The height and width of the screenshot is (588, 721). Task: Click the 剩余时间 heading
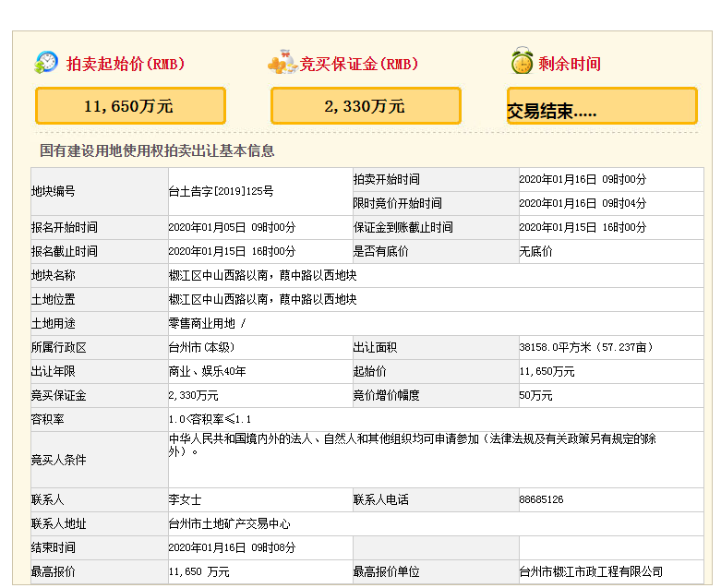[x=570, y=64]
